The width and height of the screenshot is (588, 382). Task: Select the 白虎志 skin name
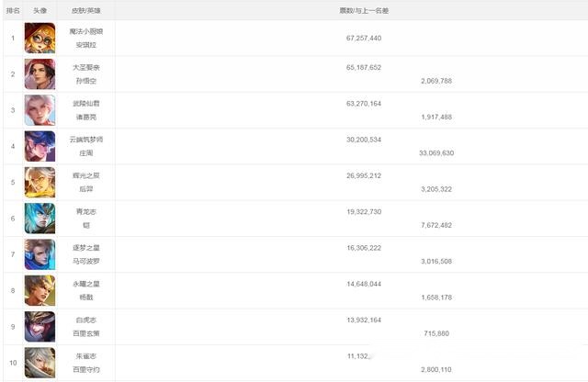[86, 320]
